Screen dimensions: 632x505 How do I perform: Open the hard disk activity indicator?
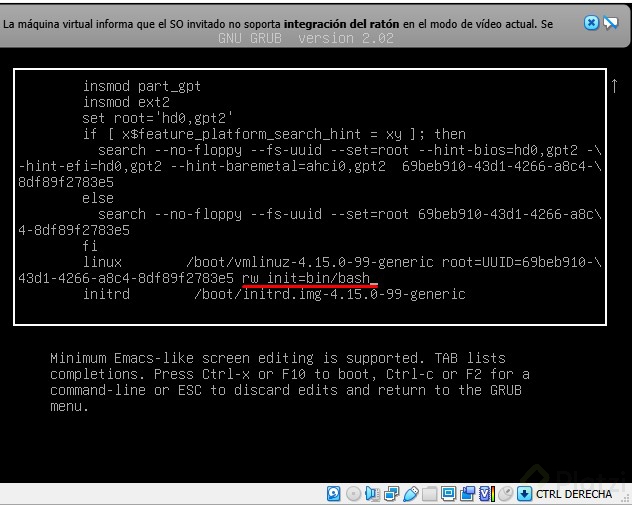tap(333, 494)
